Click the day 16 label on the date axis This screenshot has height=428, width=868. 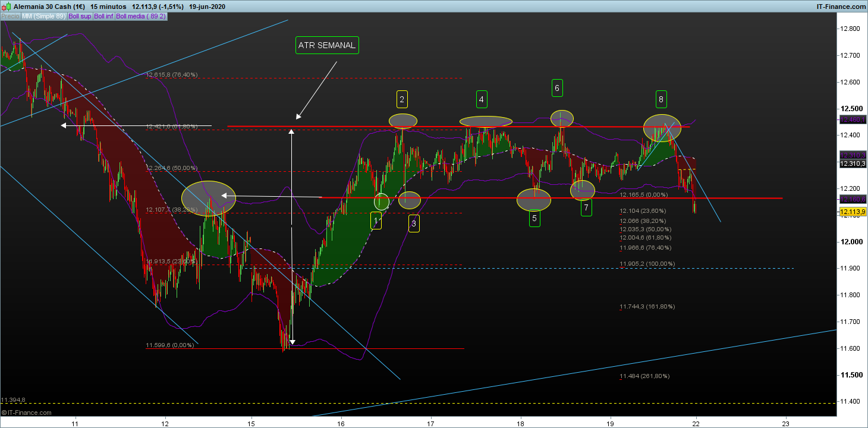pos(341,423)
